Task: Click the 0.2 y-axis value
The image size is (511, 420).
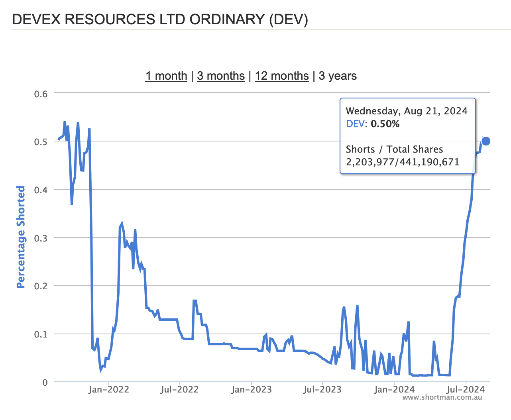Action: (x=41, y=286)
